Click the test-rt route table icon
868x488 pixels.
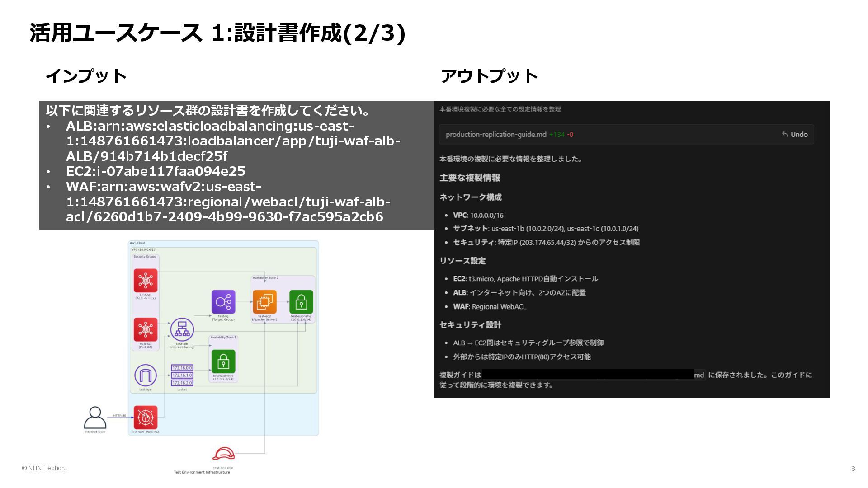pos(182,375)
